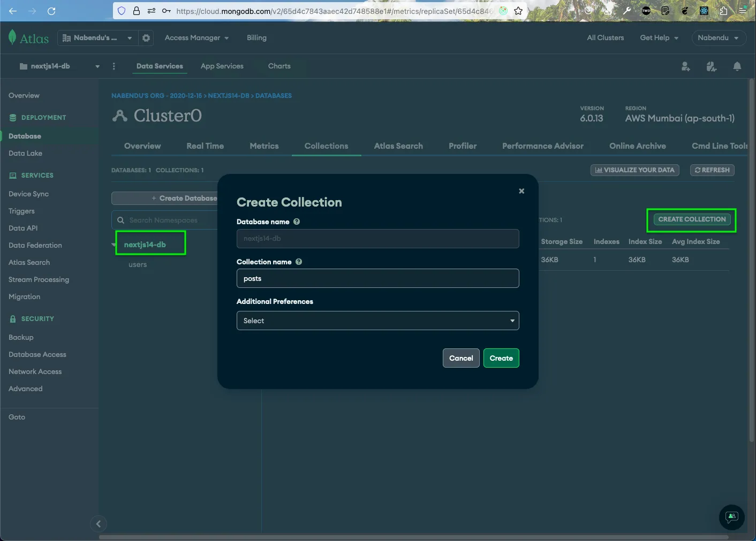Collapse the left sidebar arrow
This screenshot has width=756, height=541.
[x=98, y=524]
